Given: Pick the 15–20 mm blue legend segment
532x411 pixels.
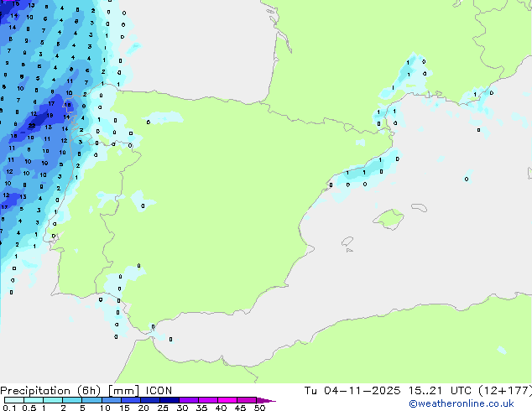Looking at the screenshot, I should (x=131, y=400).
